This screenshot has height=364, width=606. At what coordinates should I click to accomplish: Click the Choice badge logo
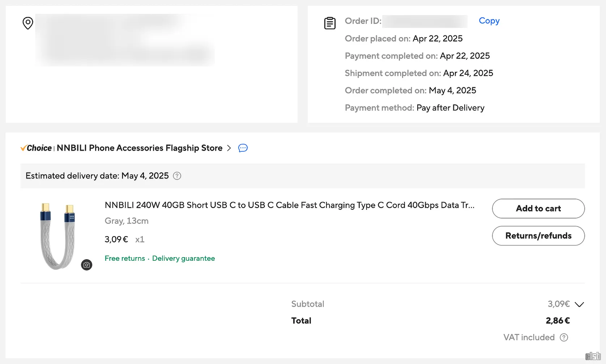[36, 148]
